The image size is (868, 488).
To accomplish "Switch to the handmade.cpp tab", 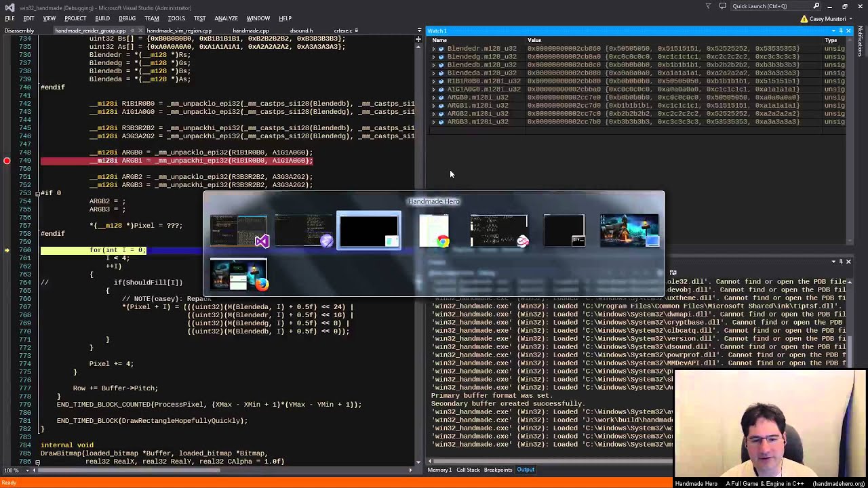I will [x=251, y=30].
